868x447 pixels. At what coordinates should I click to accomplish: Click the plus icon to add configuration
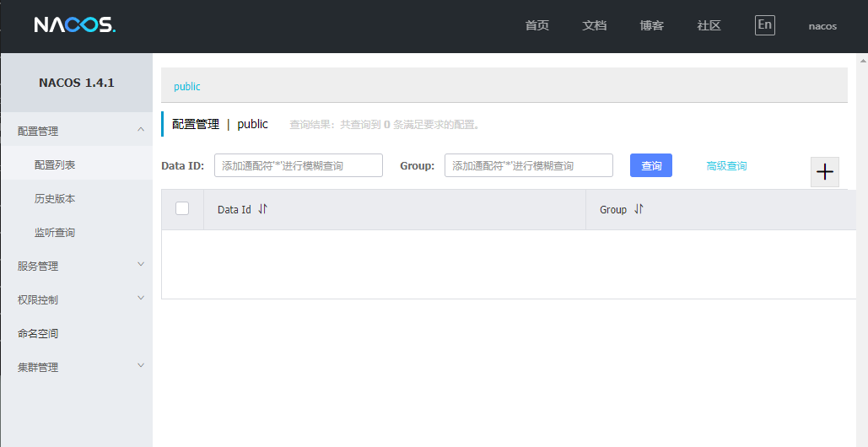(824, 172)
